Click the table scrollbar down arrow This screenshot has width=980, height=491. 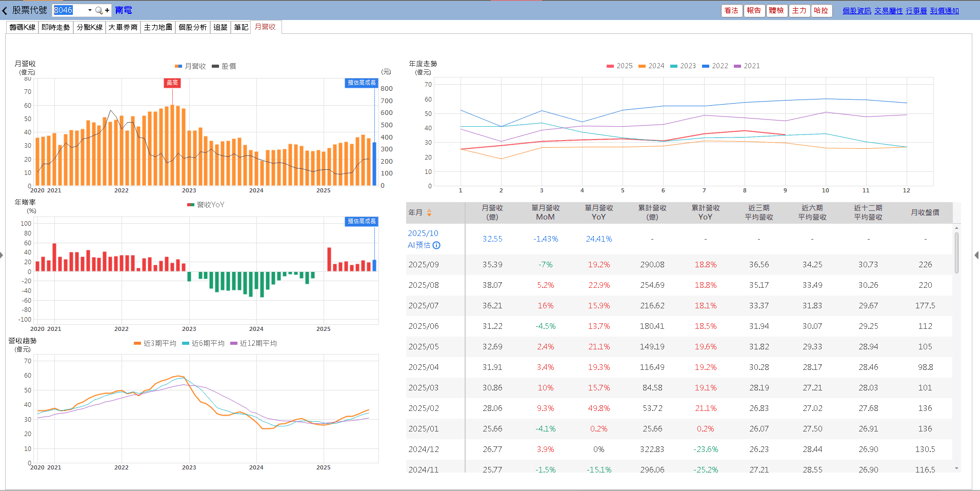956,468
